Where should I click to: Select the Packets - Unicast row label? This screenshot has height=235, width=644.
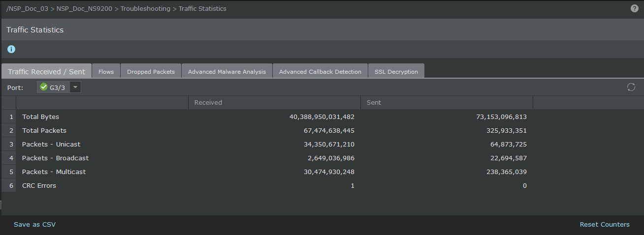click(51, 145)
